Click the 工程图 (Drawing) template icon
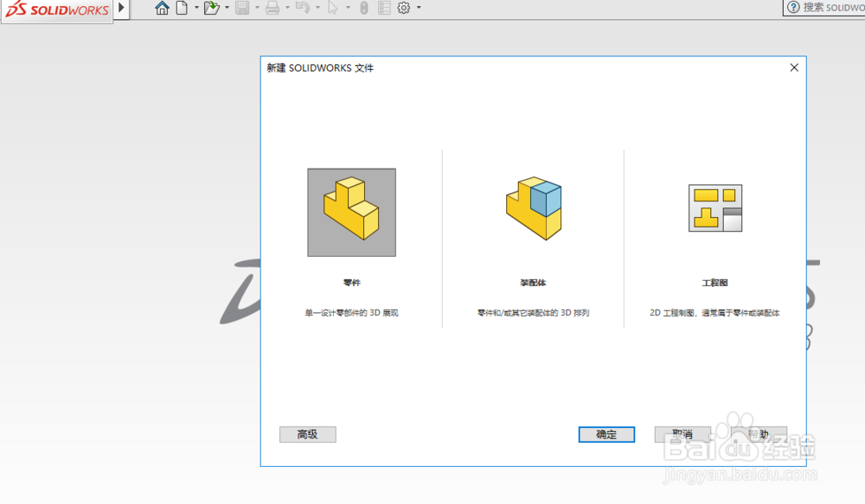Viewport: 865px width, 504px height. 715,207
